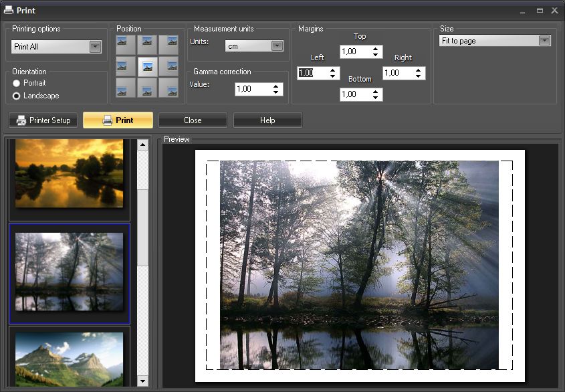565x392 pixels.
Task: Choose Portrait orientation
Action: 17,83
